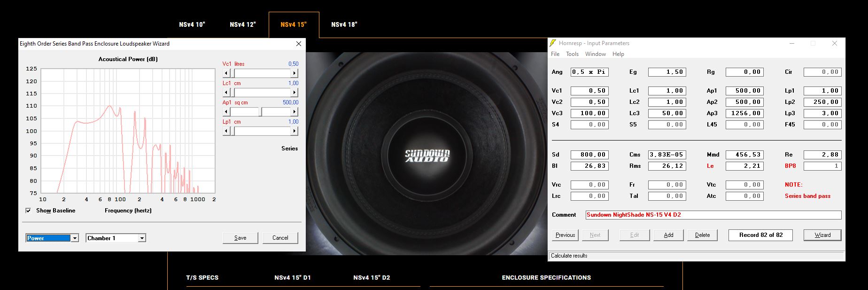
Task: Click the NSv4 15" D2 column header
Action: pos(372,278)
